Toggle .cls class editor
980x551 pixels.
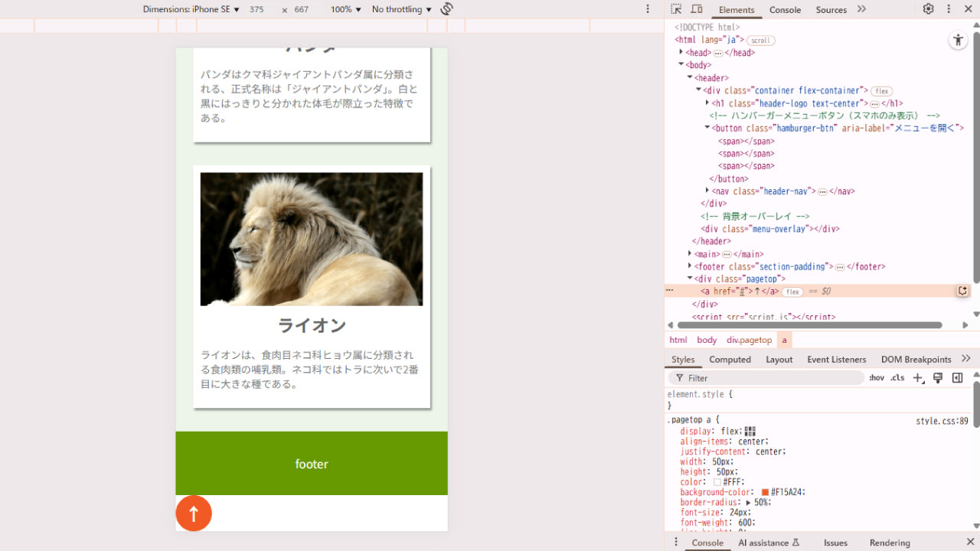click(897, 378)
